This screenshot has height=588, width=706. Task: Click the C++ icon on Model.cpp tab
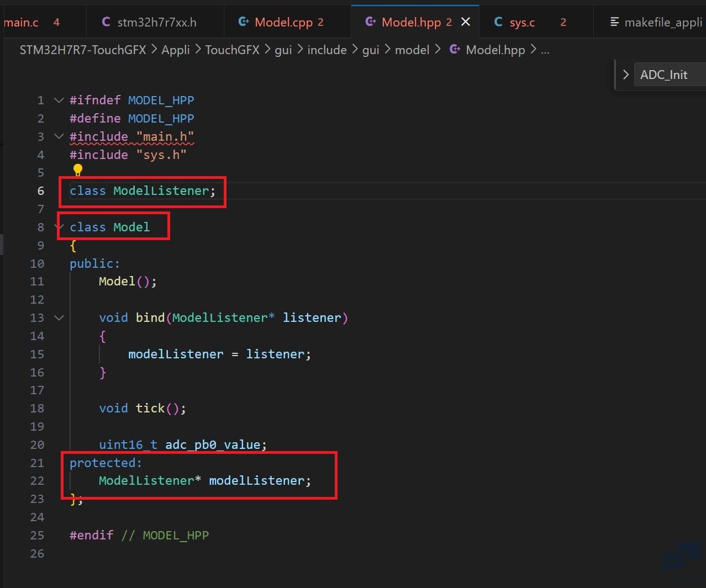click(243, 22)
